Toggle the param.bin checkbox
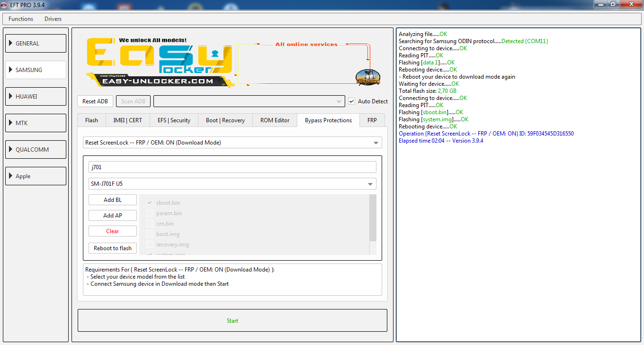Image resolution: width=644 pixels, height=345 pixels. [150, 213]
